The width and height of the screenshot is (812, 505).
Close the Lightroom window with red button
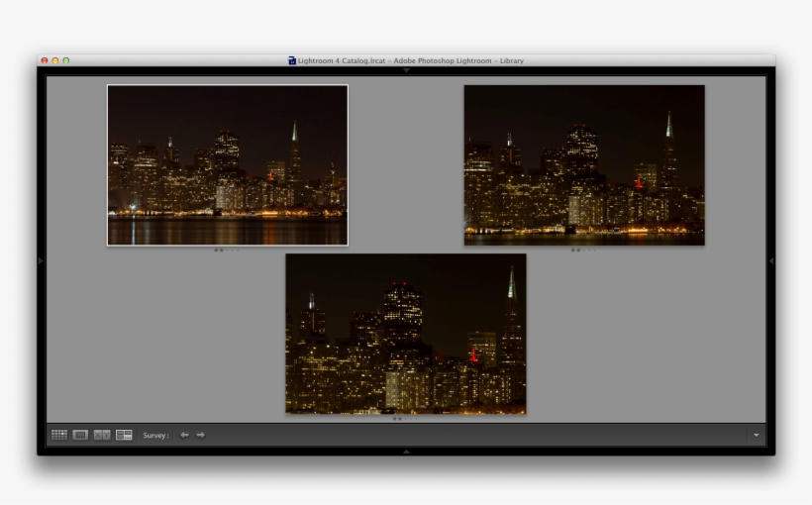coord(45,60)
